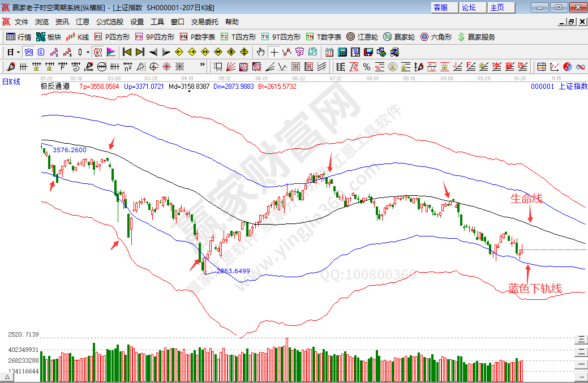Toggle the three-line panel button at right
588x383 pixels.
click(581, 339)
